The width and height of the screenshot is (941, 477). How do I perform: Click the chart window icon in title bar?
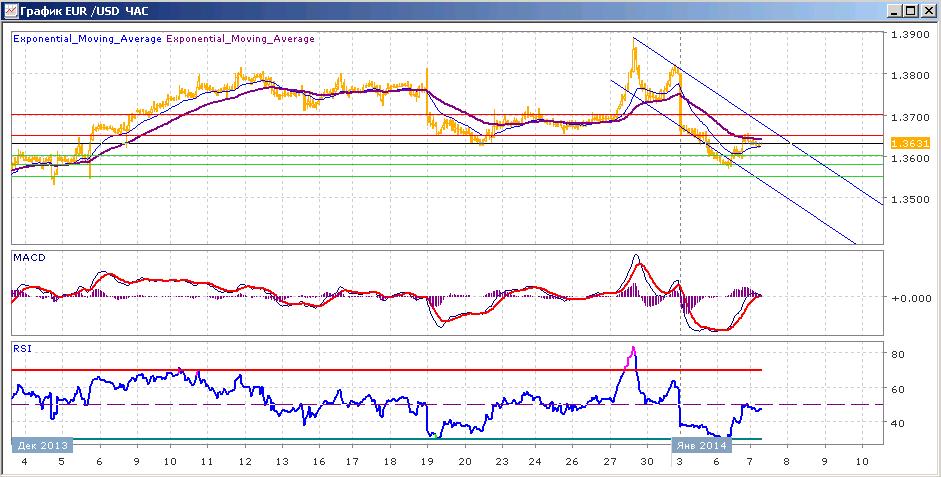pyautogui.click(x=11, y=11)
